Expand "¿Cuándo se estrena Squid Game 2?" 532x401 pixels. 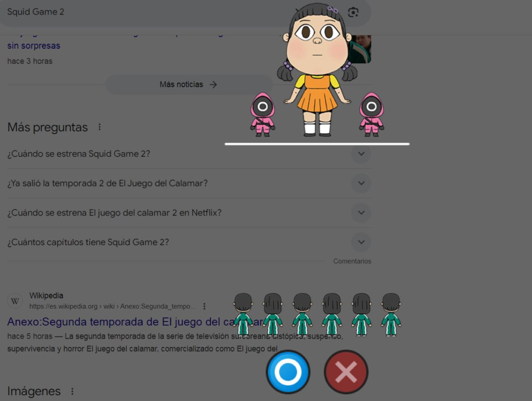[189, 154]
